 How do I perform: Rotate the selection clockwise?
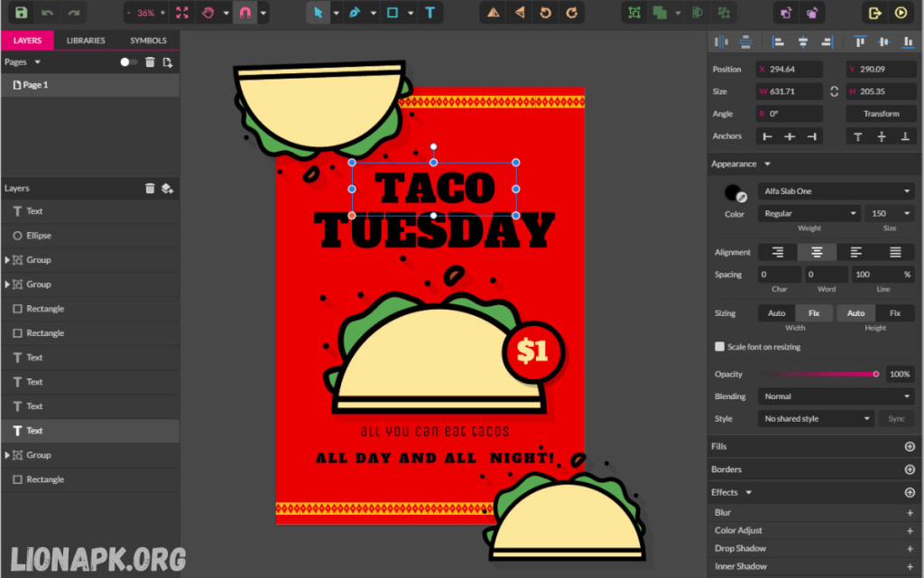571,13
